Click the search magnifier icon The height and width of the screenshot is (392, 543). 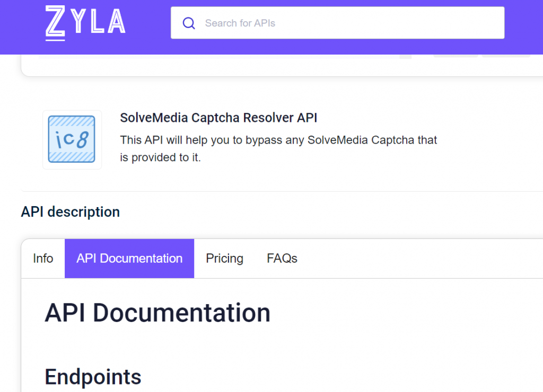[189, 23]
